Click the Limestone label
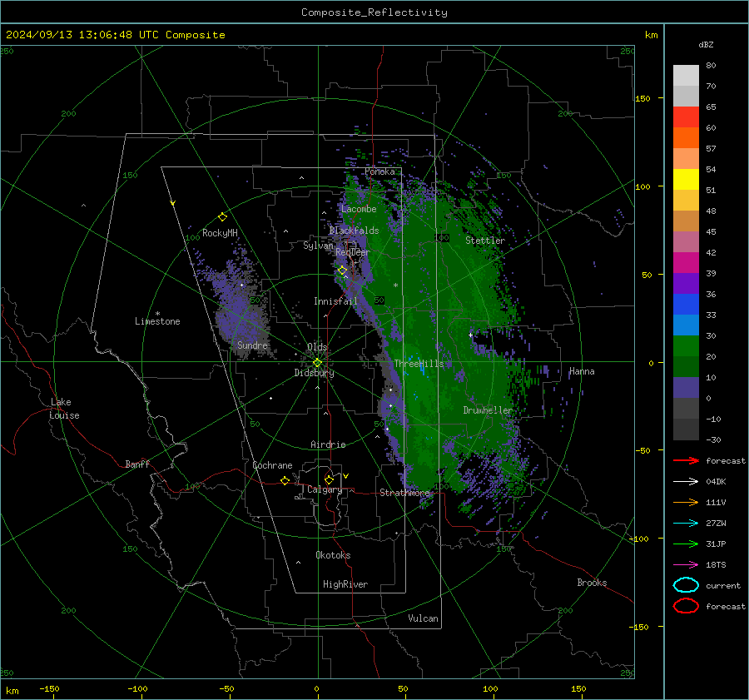 pyautogui.click(x=157, y=321)
